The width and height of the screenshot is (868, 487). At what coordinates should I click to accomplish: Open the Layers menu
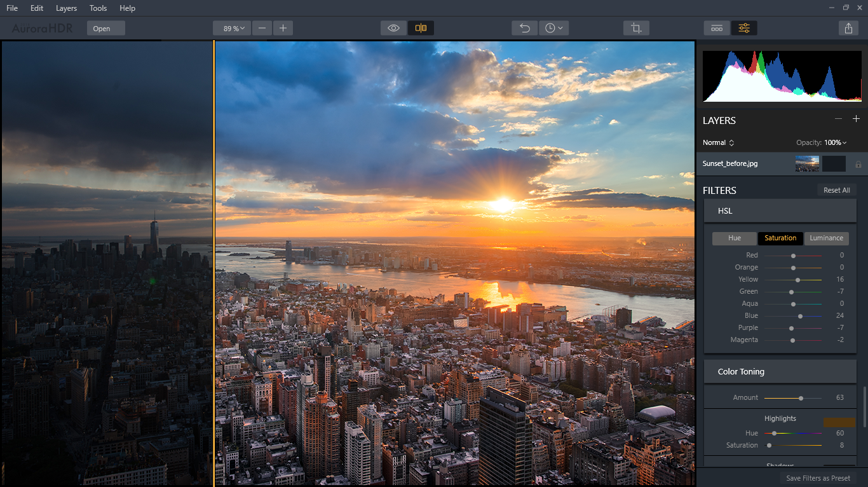pyautogui.click(x=66, y=8)
